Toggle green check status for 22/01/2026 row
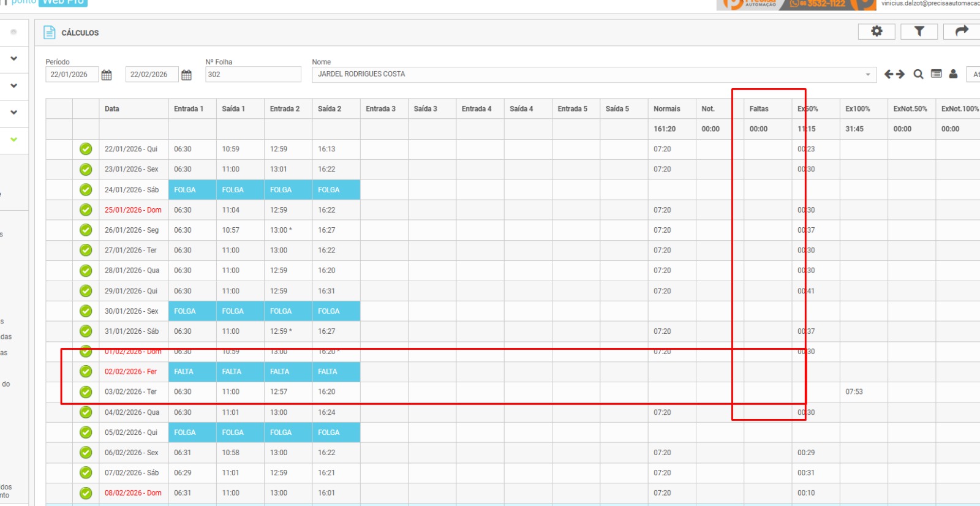 (86, 149)
